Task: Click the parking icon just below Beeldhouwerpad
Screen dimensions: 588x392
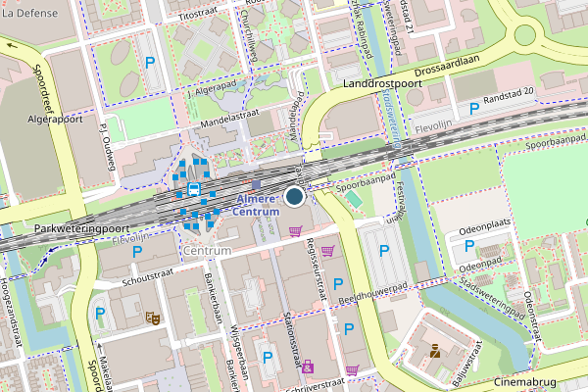Action: (x=349, y=329)
